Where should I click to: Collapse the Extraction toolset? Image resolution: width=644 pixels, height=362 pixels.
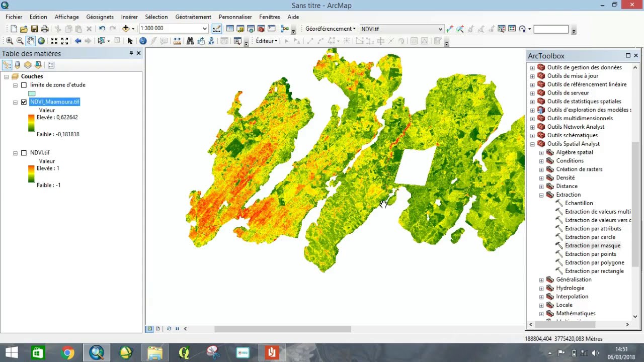[x=541, y=195]
